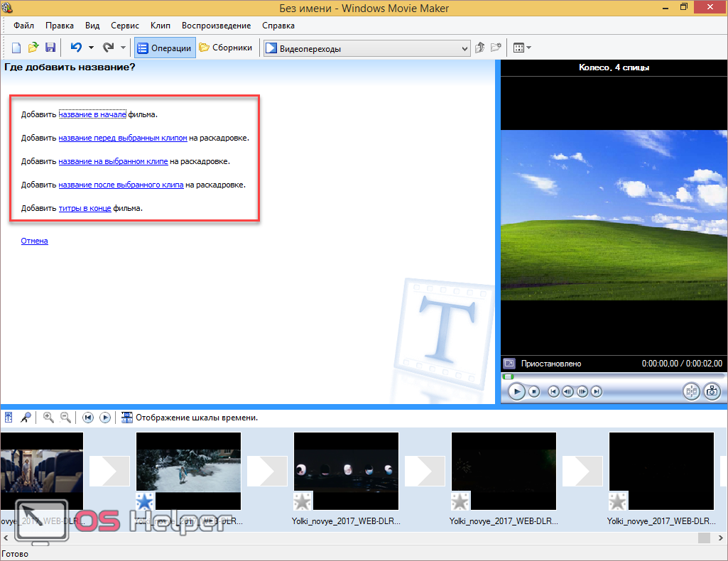Click the Save project floppy disk icon

pos(50,48)
